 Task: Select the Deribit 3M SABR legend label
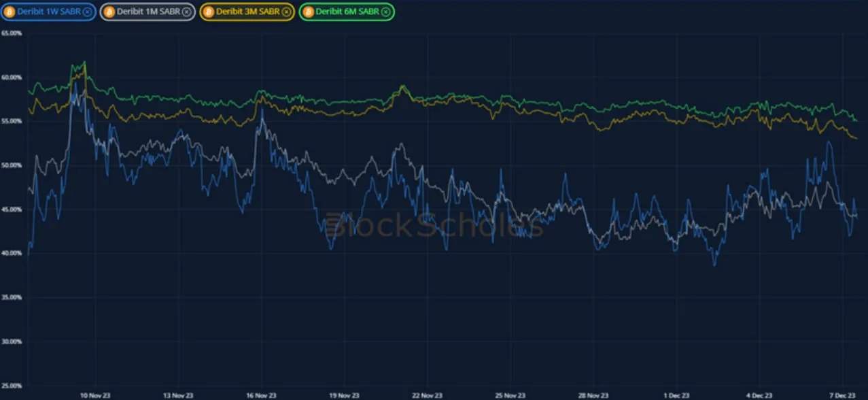(x=247, y=12)
